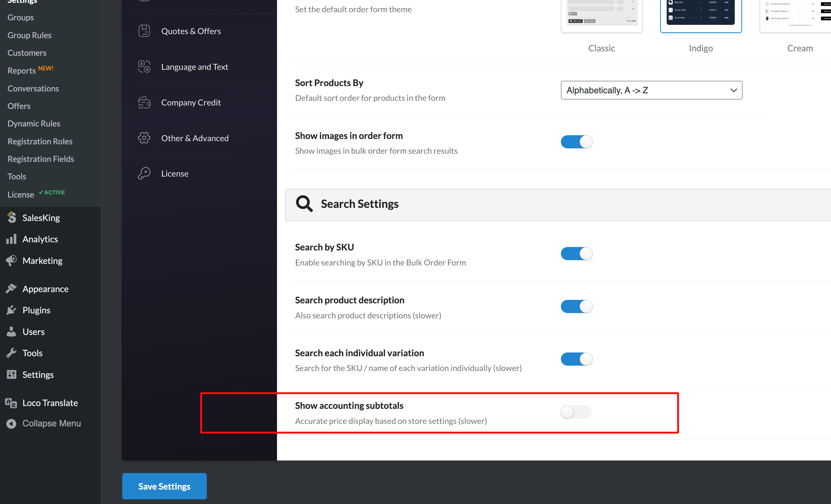Click the Classic theme label
This screenshot has width=831, height=504.
601,48
